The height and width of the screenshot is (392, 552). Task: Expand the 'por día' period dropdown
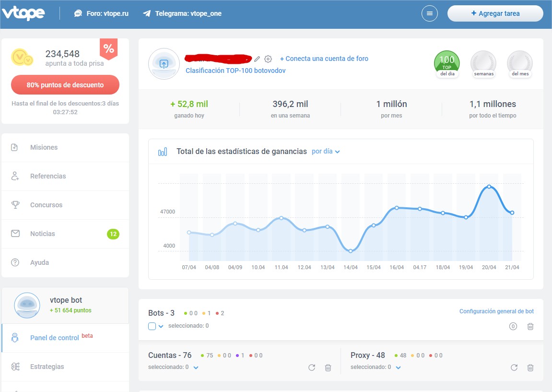[326, 152]
